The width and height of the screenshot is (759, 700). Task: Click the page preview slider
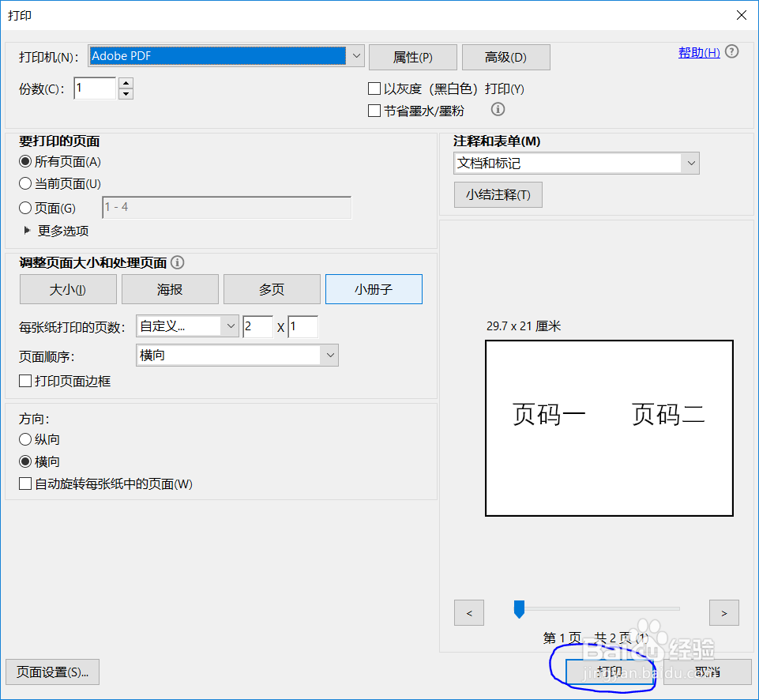pyautogui.click(x=519, y=608)
